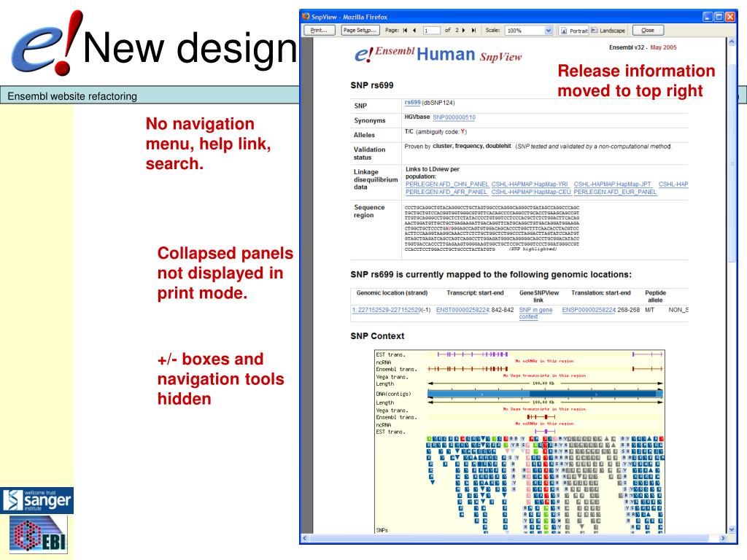Click the 'SNP Context' heading
Image resolution: width=747 pixels, height=560 pixels.
(377, 336)
